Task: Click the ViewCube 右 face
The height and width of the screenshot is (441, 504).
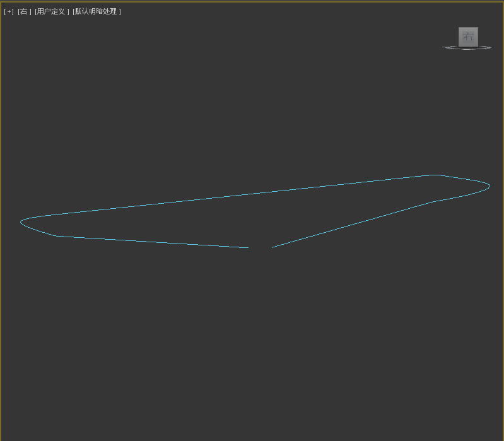Action: tap(468, 37)
